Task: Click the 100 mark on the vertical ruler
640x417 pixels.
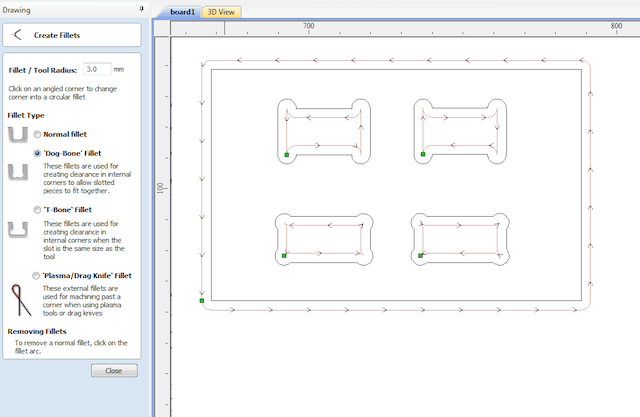Action: [160, 188]
